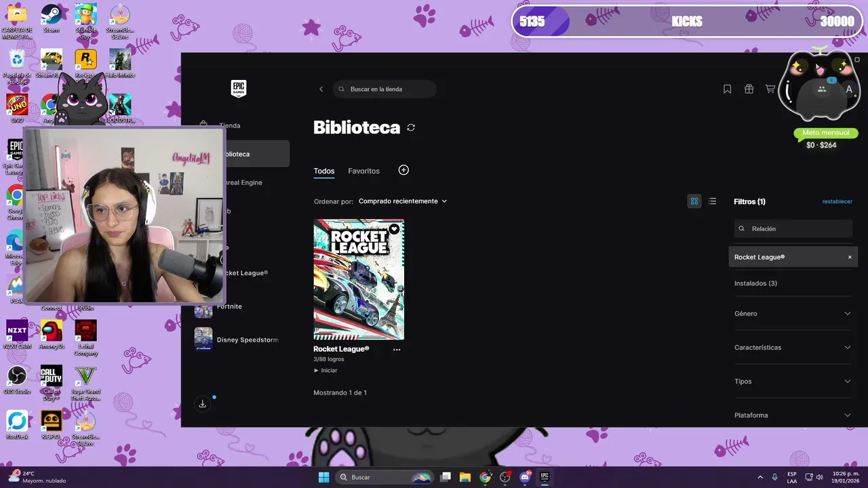Image resolution: width=868 pixels, height=488 pixels.
Task: Click the store search field
Action: [x=384, y=89]
